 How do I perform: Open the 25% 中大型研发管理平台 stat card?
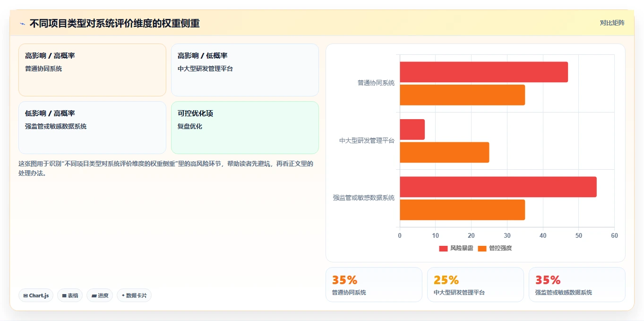click(475, 285)
